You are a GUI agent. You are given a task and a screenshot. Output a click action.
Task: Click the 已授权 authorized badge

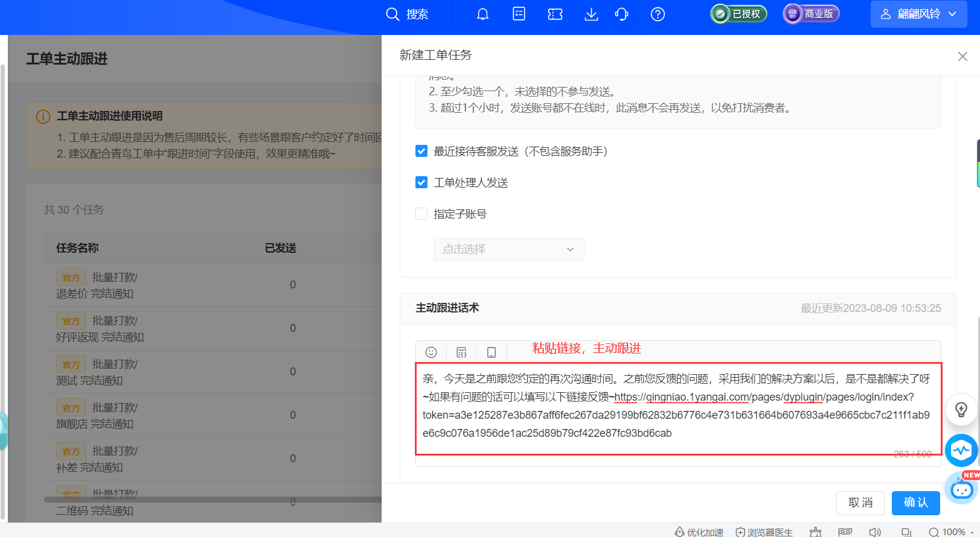[x=738, y=14]
